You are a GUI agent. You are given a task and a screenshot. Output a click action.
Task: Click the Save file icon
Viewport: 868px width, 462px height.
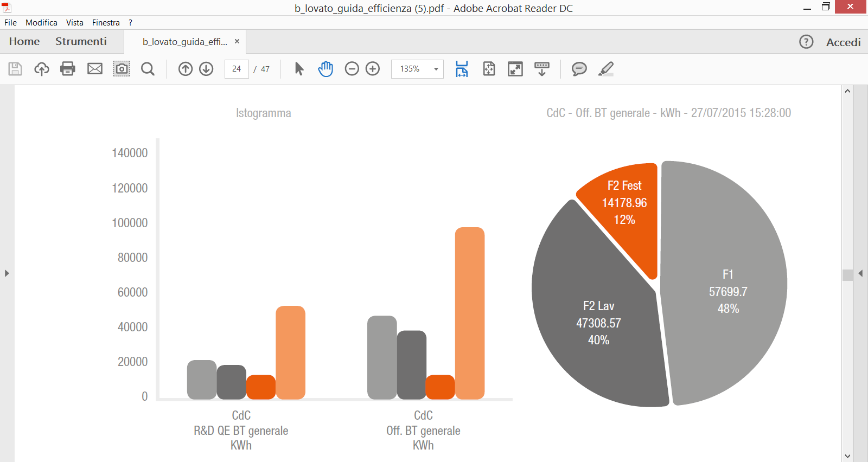tap(15, 69)
